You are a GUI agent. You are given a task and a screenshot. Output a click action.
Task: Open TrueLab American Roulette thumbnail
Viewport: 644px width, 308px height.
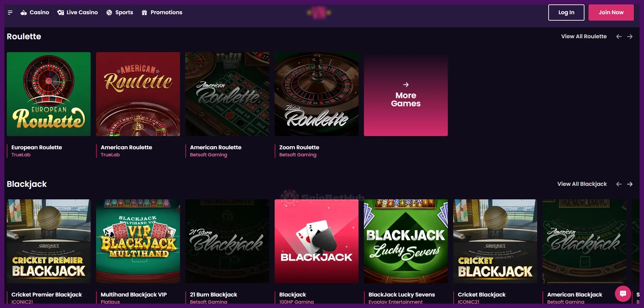point(138,94)
